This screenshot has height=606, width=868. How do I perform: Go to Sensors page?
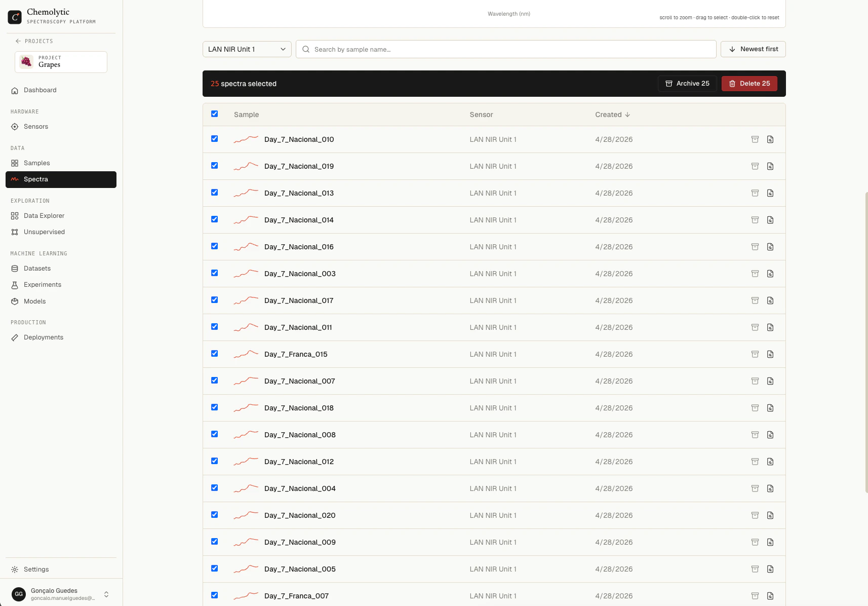click(61, 127)
